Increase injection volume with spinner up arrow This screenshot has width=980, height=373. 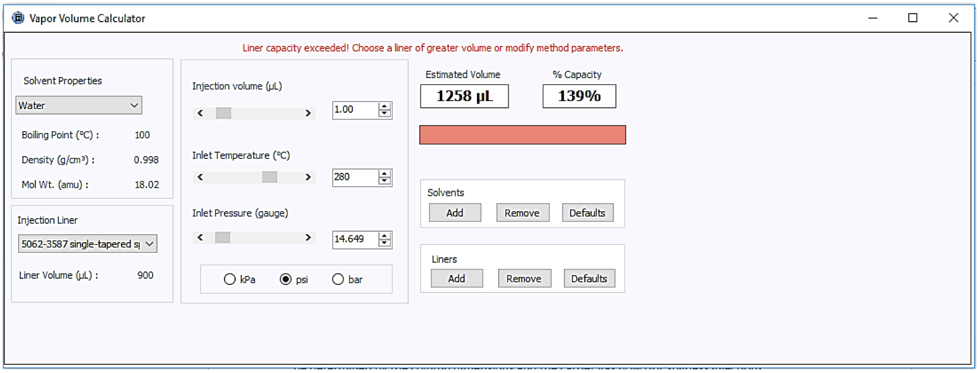(x=385, y=106)
